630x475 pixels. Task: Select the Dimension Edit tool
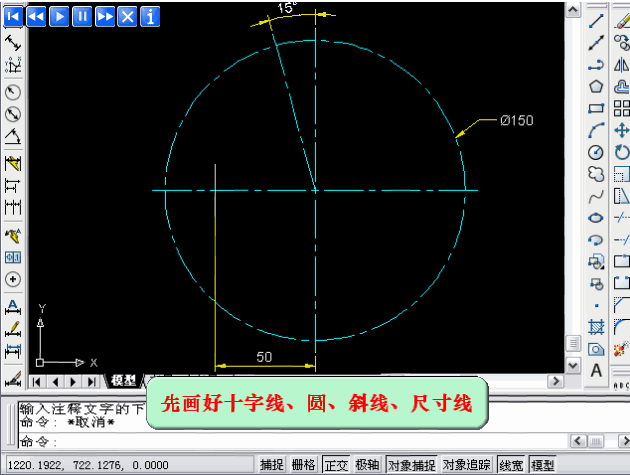click(13, 307)
